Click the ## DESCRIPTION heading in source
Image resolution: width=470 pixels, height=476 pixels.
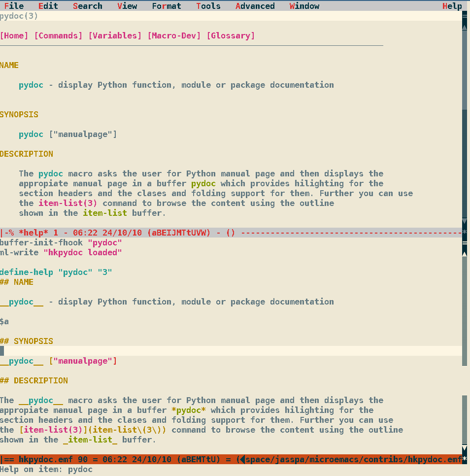tap(34, 381)
